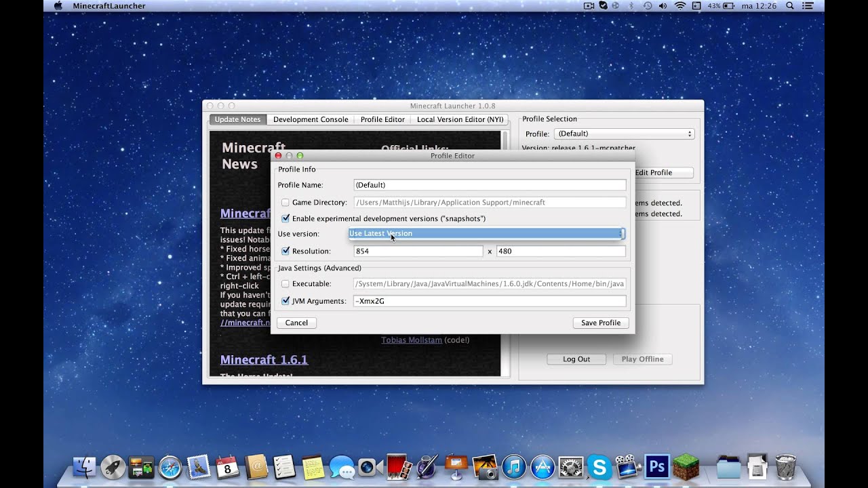The width and height of the screenshot is (868, 488).
Task: Click the Play Offline button
Action: [x=642, y=359]
